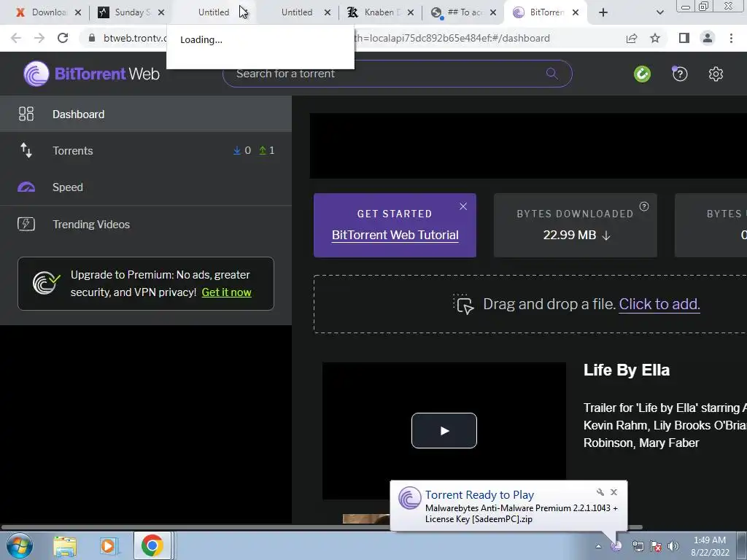Click the Bytes Downloaded info icon
Viewport: 747px width, 560px height.
[644, 206]
